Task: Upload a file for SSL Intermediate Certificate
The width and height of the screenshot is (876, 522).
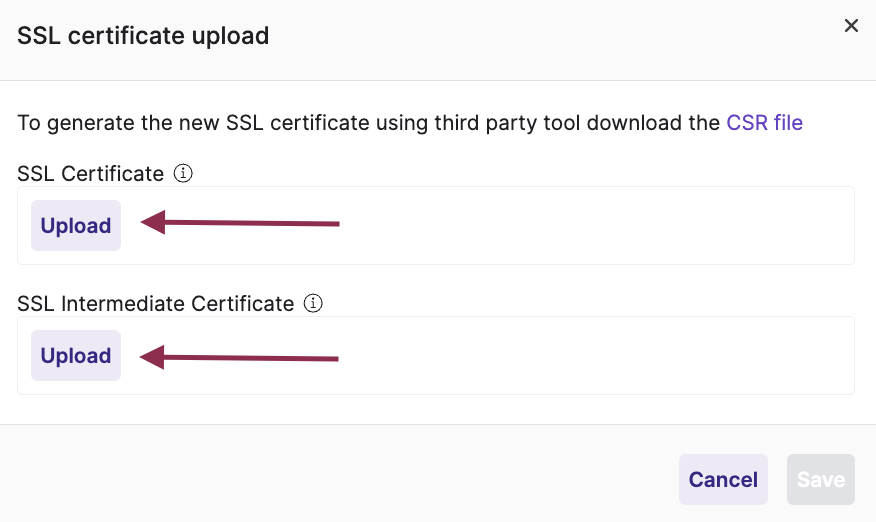Action: click(x=76, y=355)
